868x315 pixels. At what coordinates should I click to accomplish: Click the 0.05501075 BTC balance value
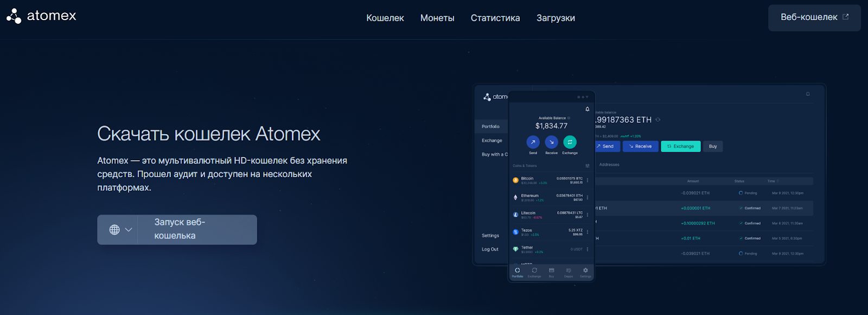point(570,178)
